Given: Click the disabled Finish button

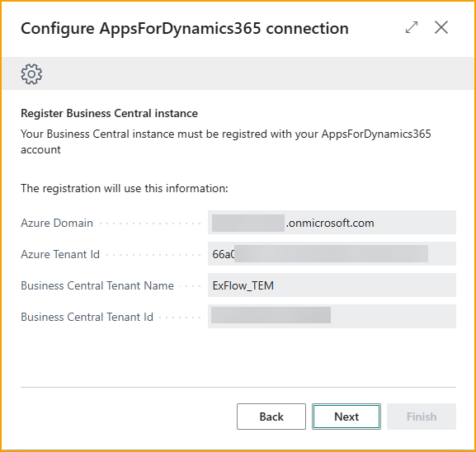Looking at the screenshot, I should point(422,417).
